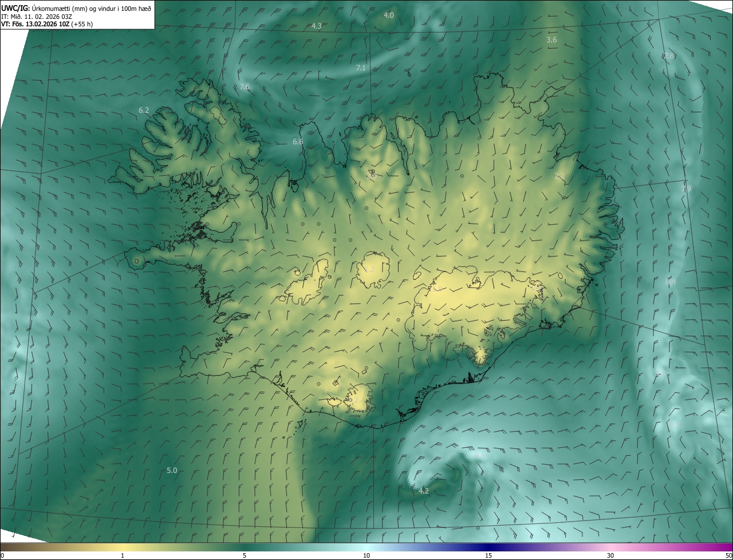Click the valid time "VT: Fös. 13.02.2026 10Z"

pyautogui.click(x=34, y=24)
